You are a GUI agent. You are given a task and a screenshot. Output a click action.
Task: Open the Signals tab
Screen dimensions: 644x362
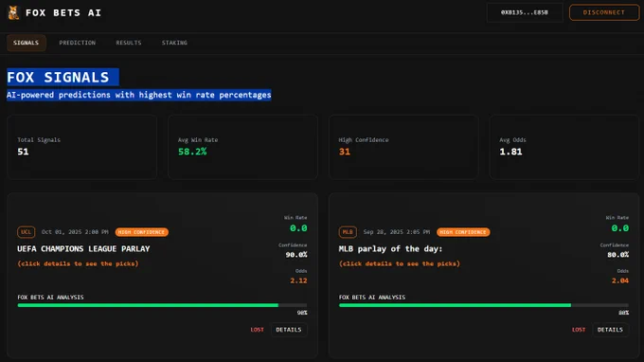[x=27, y=43]
